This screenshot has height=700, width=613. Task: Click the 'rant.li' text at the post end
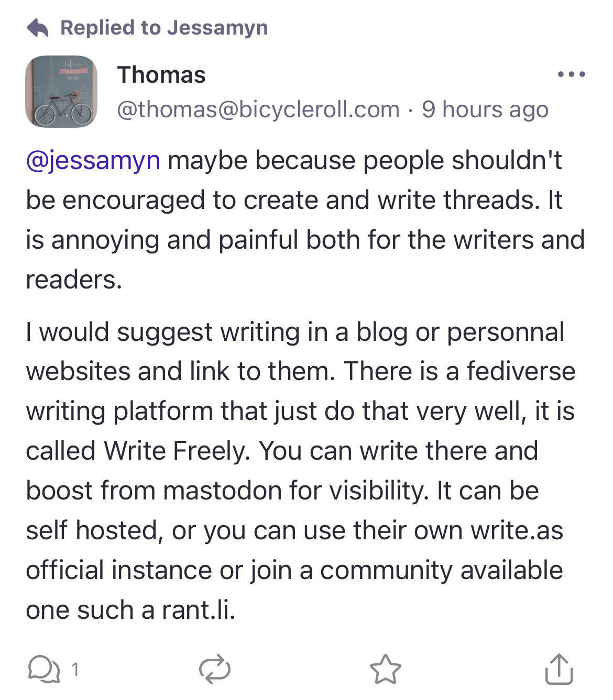pos(199,610)
